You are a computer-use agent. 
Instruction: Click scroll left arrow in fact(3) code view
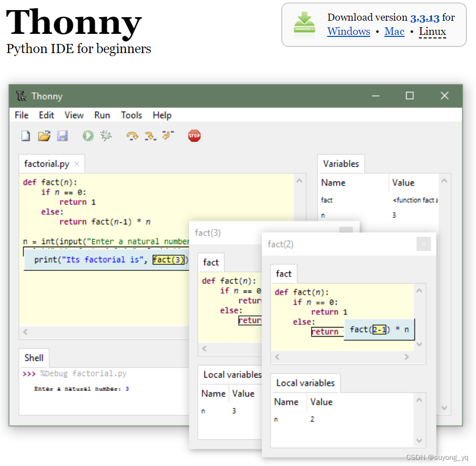tap(204, 349)
